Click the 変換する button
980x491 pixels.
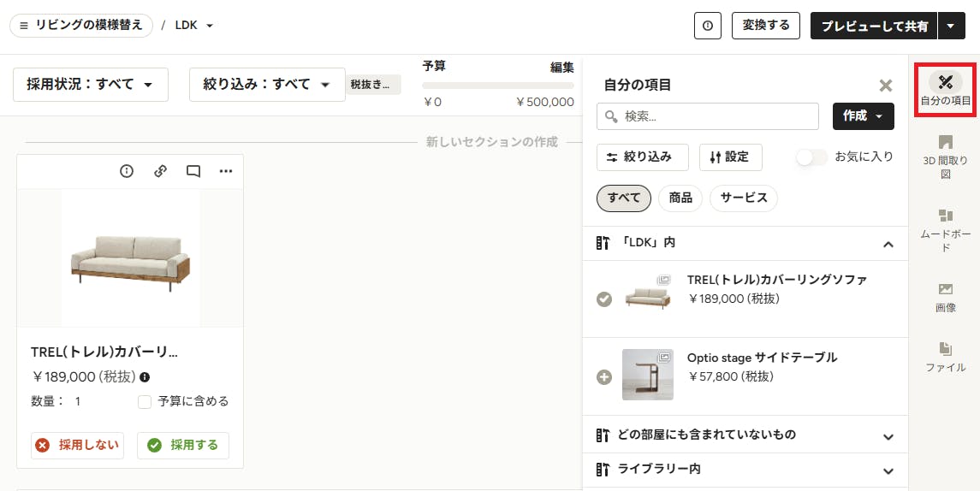tap(766, 26)
